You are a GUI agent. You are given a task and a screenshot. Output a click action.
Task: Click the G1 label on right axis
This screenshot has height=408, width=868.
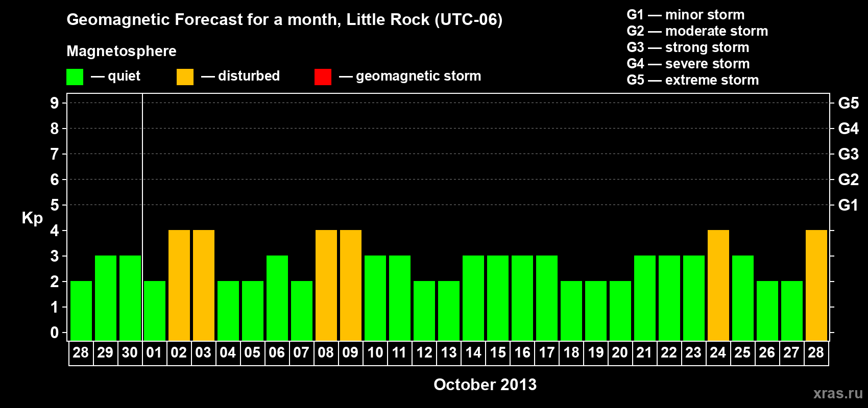coord(848,205)
